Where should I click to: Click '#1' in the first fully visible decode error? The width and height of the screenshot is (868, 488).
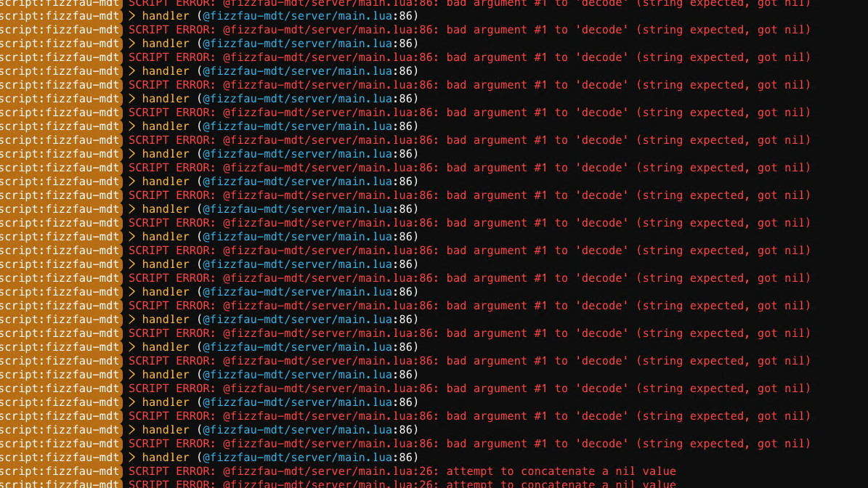pos(540,30)
